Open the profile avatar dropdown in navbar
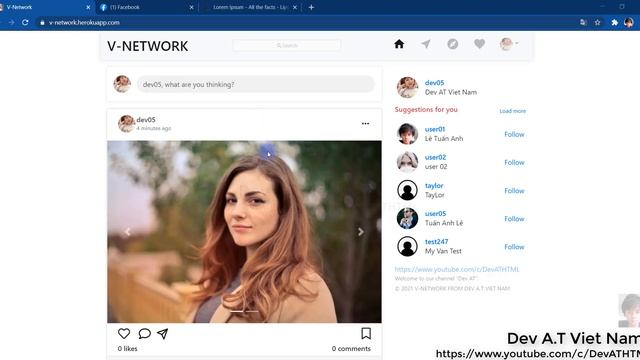Viewport: 640px width, 360px height. point(509,44)
